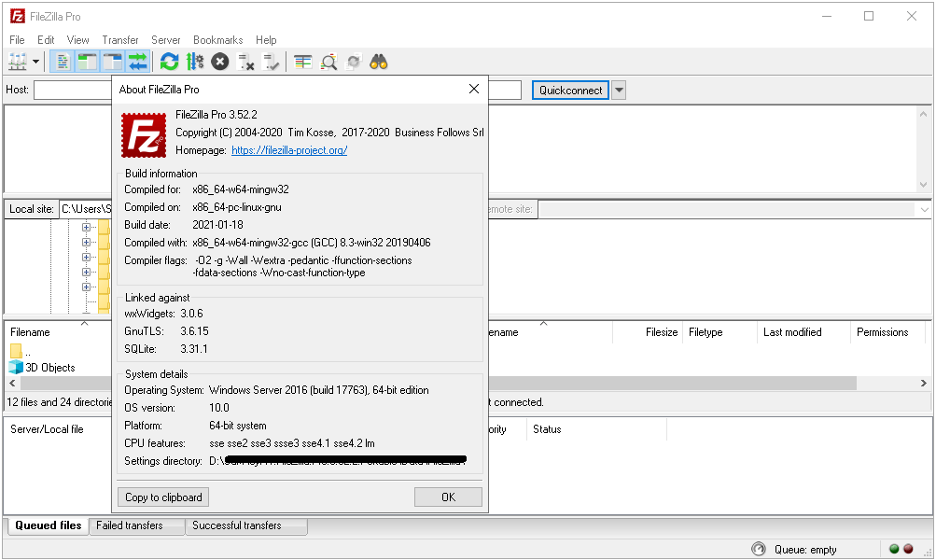Open the Edit menu
This screenshot has height=560, width=936.
pyautogui.click(x=46, y=40)
